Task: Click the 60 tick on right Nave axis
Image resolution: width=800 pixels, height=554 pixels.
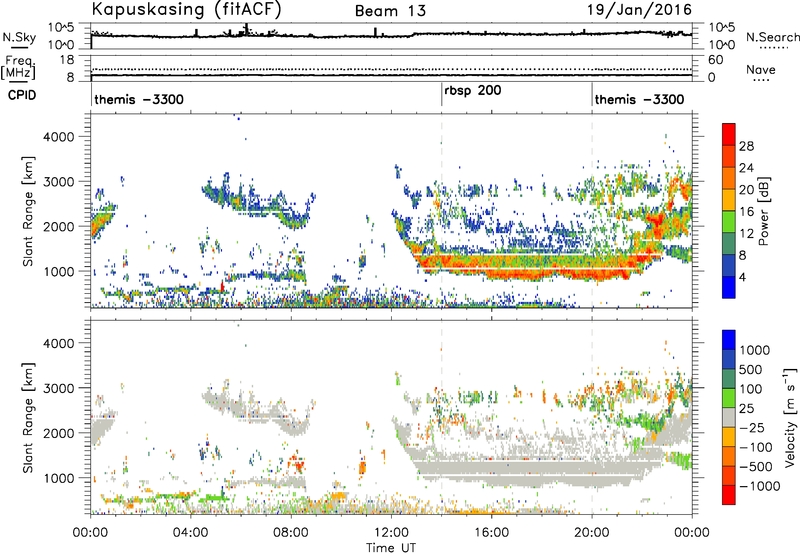Action: click(x=715, y=60)
